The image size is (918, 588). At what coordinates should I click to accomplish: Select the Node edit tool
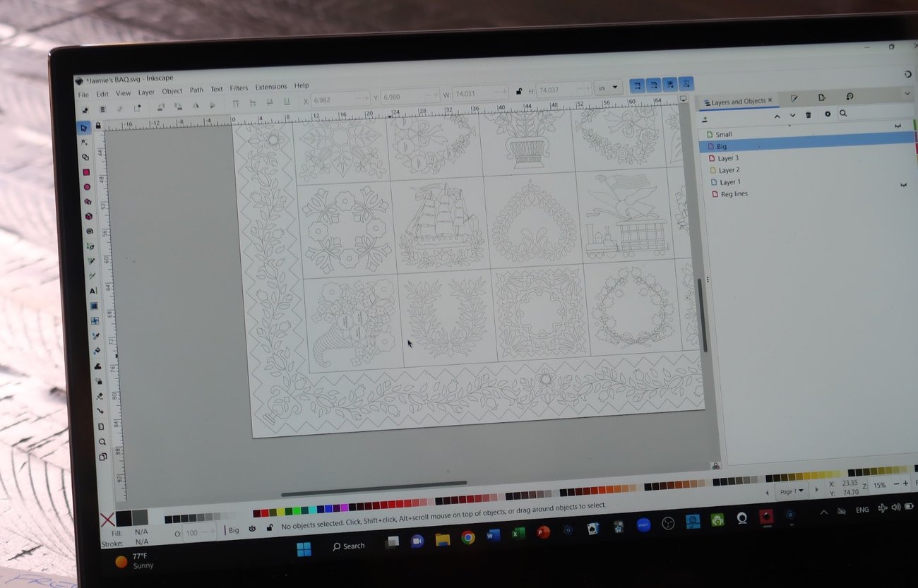[x=85, y=143]
